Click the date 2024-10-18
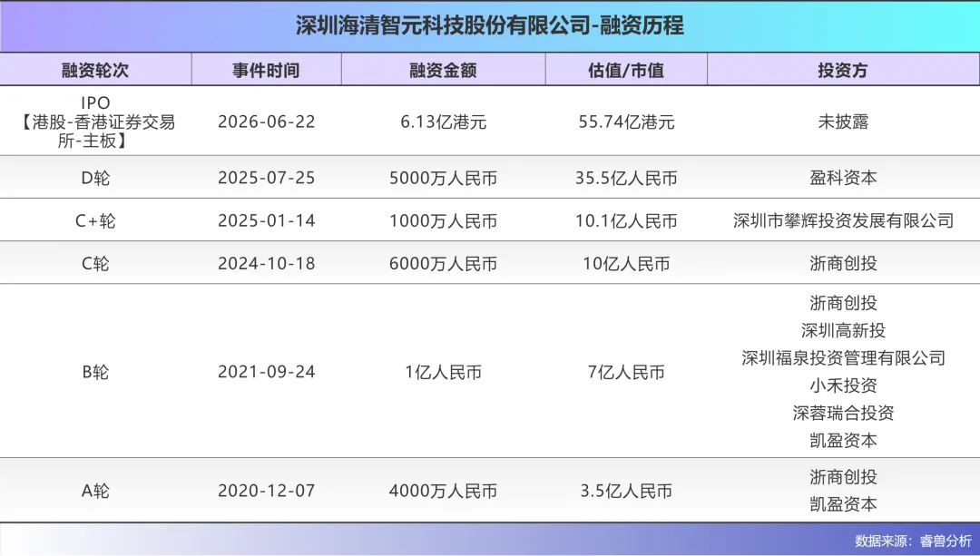This screenshot has width=980, height=556. click(266, 264)
